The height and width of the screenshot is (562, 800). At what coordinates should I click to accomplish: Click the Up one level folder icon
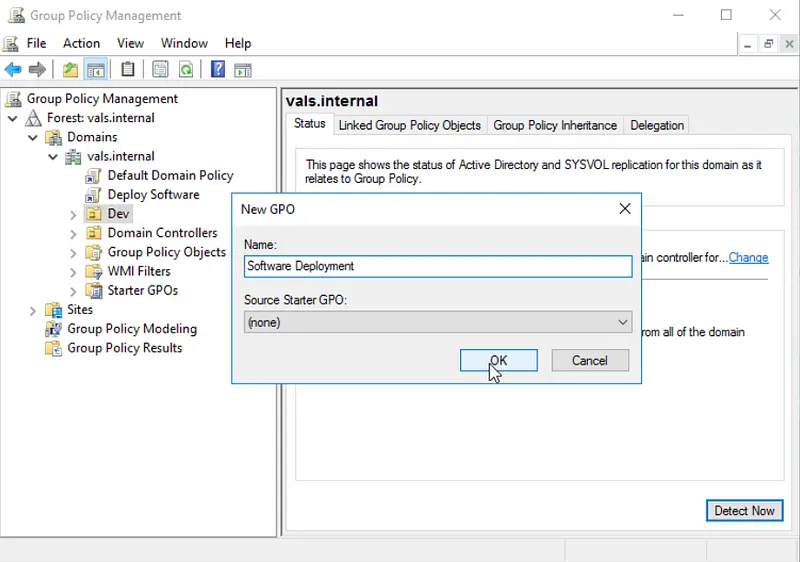coord(70,69)
